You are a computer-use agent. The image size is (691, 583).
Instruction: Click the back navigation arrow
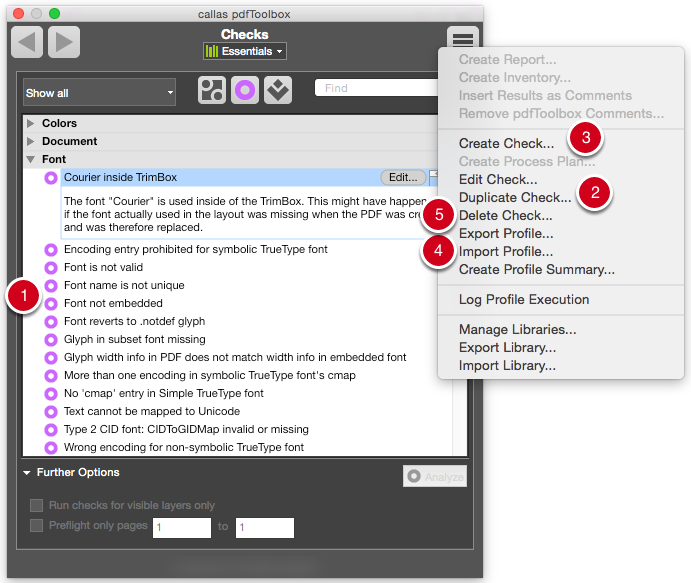coord(27,42)
